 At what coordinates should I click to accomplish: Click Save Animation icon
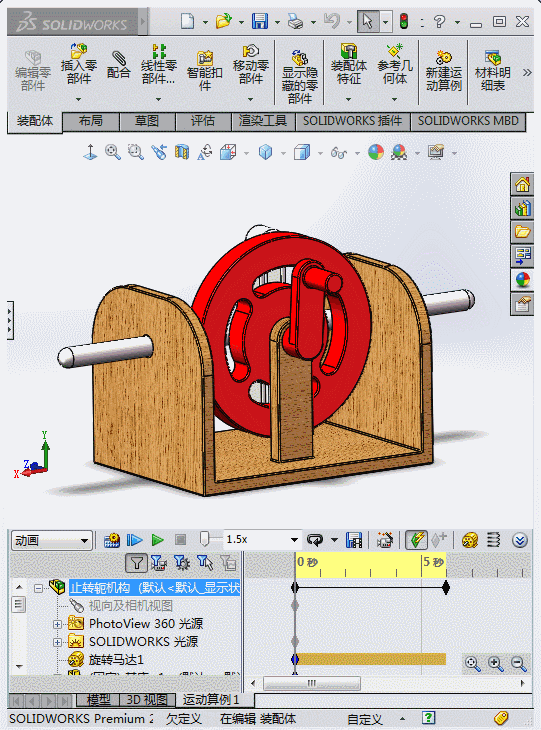point(354,540)
